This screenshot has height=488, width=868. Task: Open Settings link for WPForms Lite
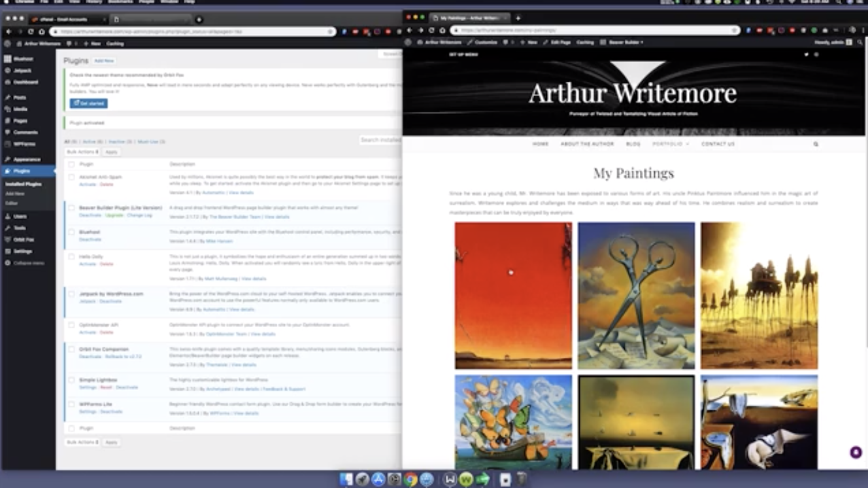coord(88,411)
